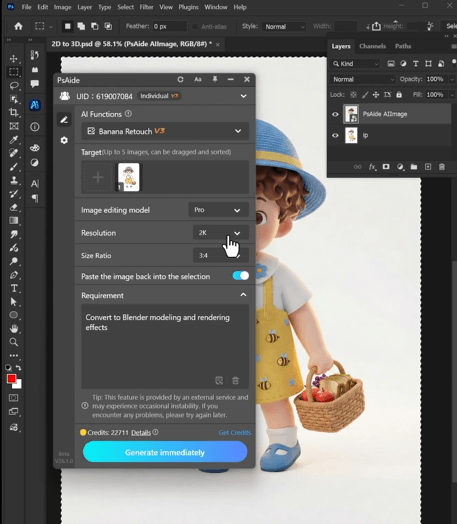Open the Get Credits link
The width and height of the screenshot is (457, 524).
point(235,432)
